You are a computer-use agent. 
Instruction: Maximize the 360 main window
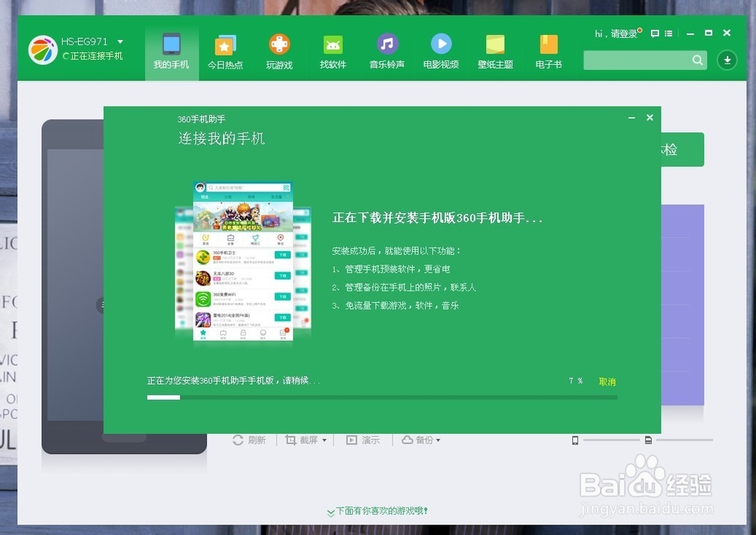[708, 32]
